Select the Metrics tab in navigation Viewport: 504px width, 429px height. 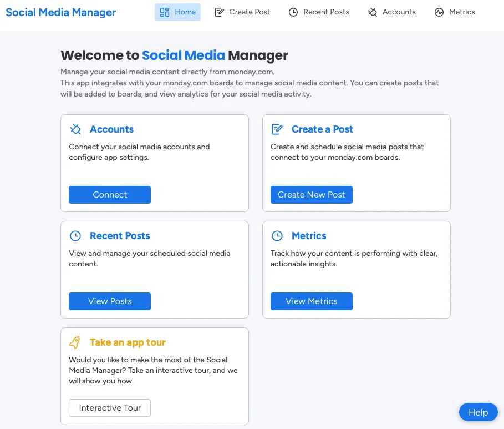[455, 12]
